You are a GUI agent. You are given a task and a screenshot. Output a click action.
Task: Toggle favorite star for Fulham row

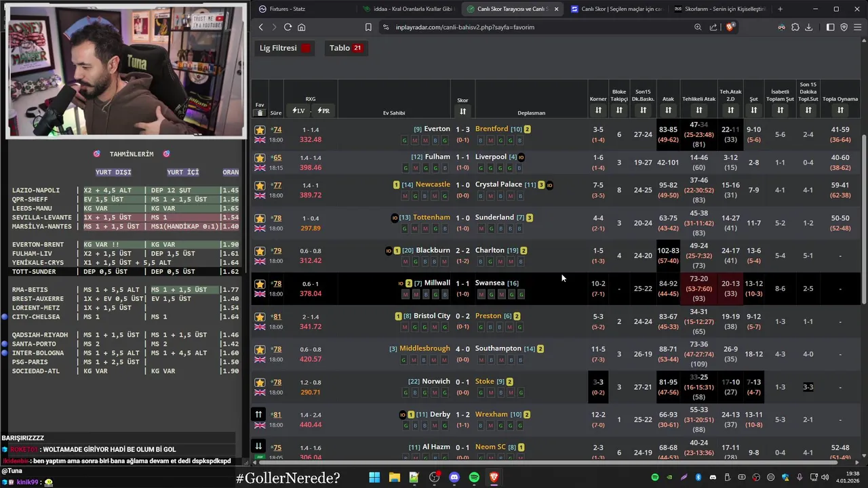point(260,157)
